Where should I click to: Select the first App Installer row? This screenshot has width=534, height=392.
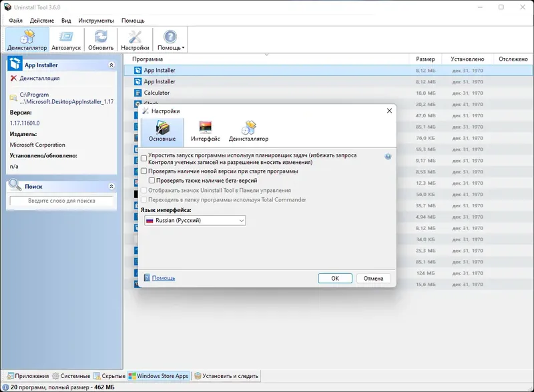click(328, 71)
